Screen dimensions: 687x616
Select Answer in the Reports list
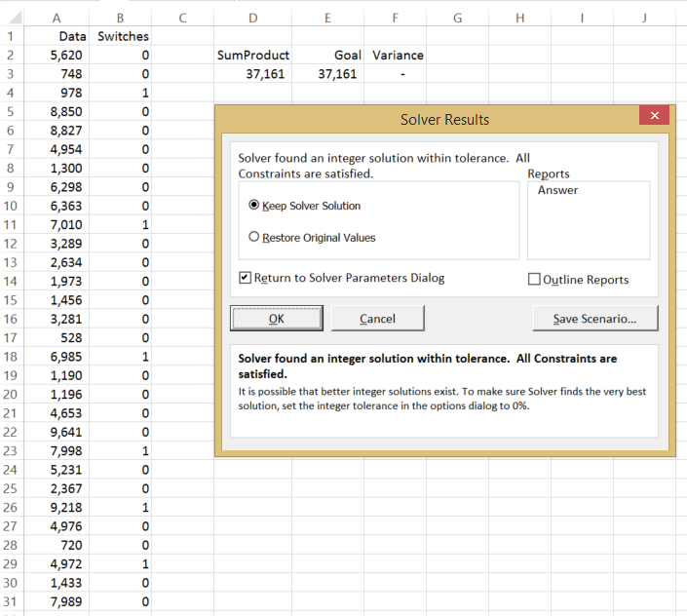(x=557, y=190)
